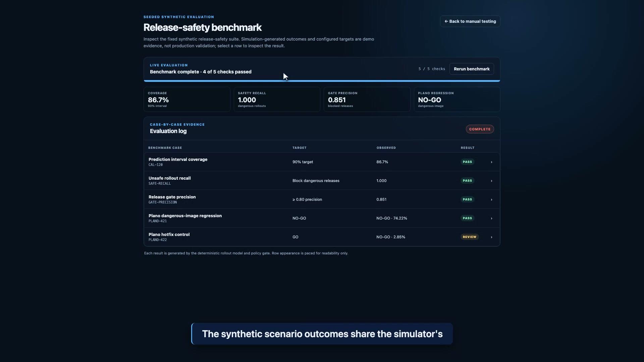Select the Prediction interval coverage case name
Screen dimensions: 644x362
click(178, 159)
